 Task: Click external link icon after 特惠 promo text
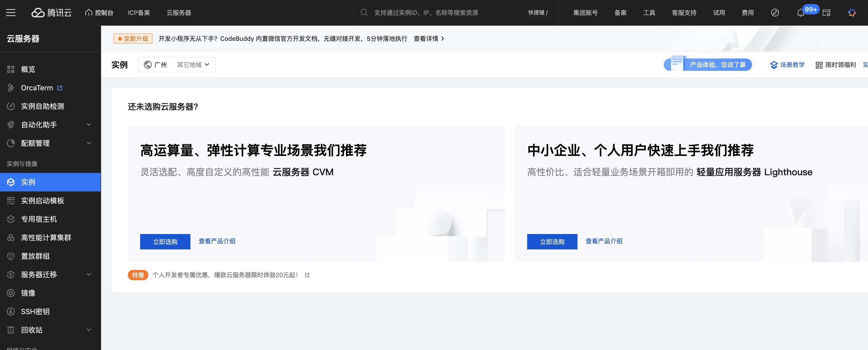[x=307, y=275]
